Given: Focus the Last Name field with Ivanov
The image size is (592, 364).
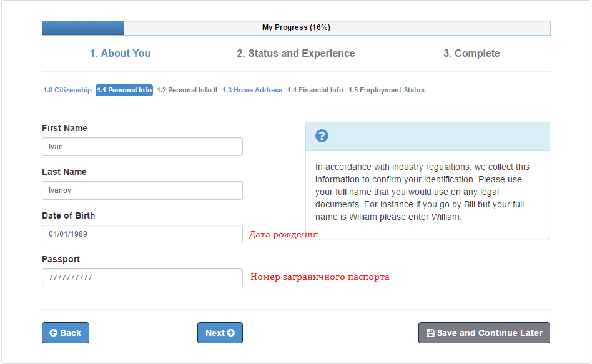Looking at the screenshot, I should coord(142,190).
